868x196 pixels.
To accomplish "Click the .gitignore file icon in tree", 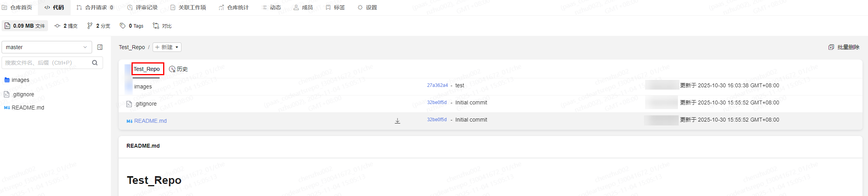I will [7, 94].
